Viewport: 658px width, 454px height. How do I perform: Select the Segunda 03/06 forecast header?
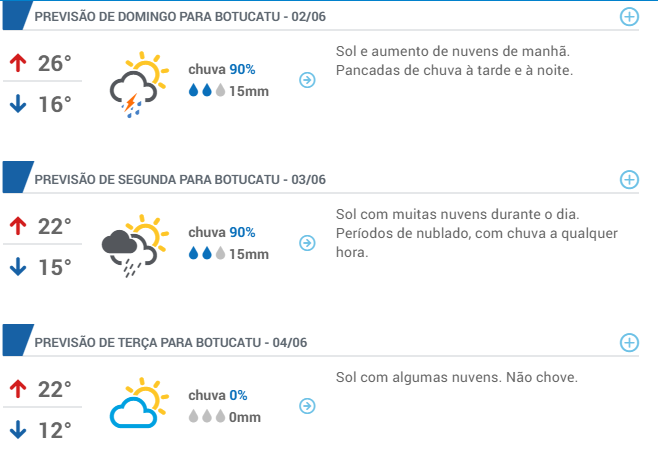(x=180, y=180)
